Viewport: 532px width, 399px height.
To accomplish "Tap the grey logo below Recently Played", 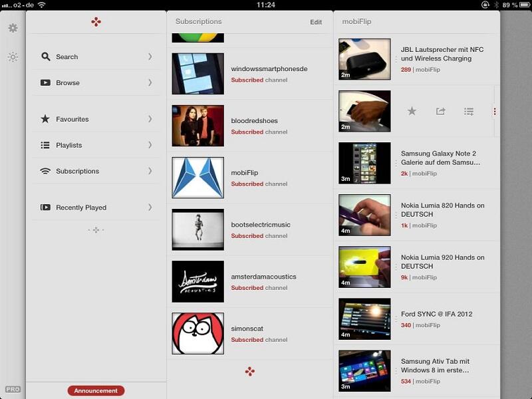I will point(96,230).
